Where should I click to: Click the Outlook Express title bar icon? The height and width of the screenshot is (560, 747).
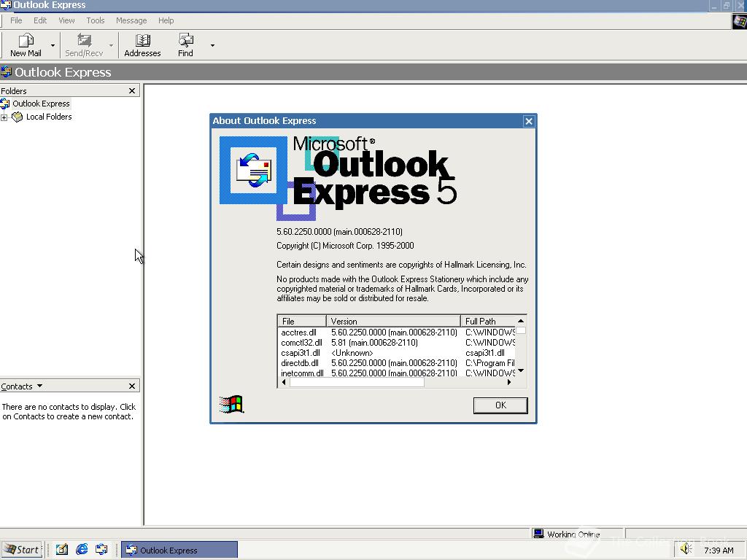[6, 5]
